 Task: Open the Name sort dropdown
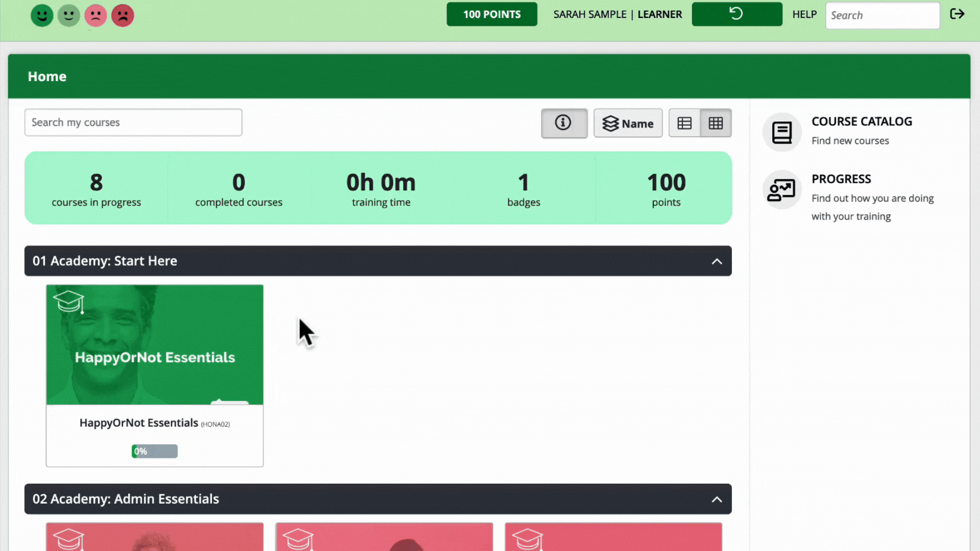pyautogui.click(x=628, y=123)
